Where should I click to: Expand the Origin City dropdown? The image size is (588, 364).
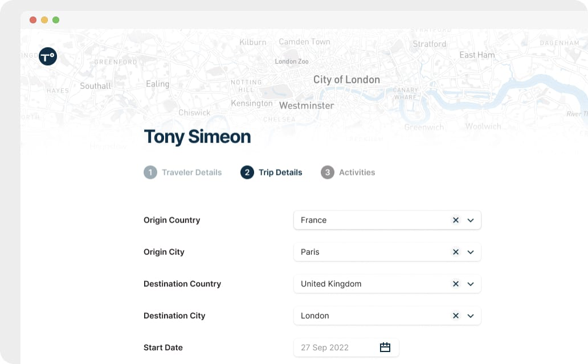[x=471, y=252]
